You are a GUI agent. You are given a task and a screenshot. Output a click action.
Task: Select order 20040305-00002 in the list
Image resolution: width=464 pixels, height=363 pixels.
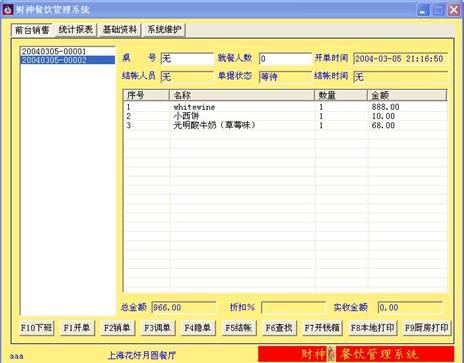tap(68, 60)
